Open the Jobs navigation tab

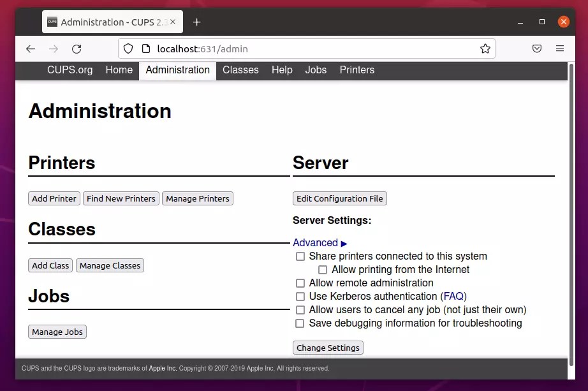(x=316, y=70)
